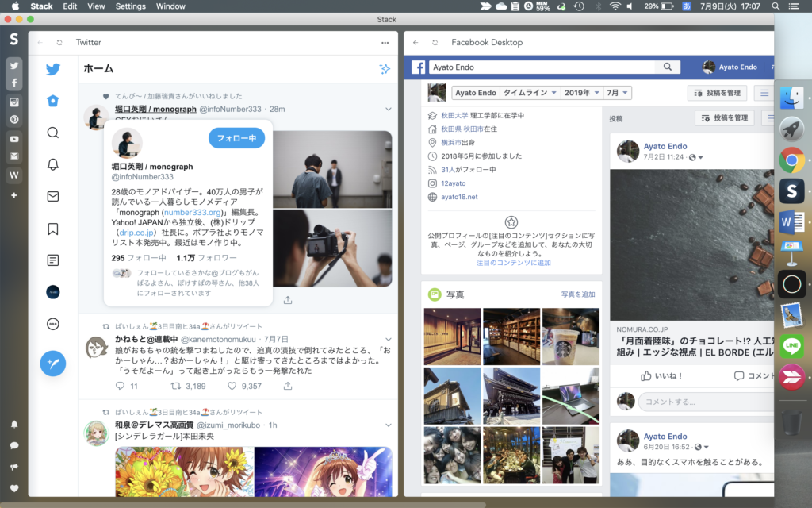Go to Twitter Home via the house icon
This screenshot has width=812, height=508.
pyautogui.click(x=53, y=101)
